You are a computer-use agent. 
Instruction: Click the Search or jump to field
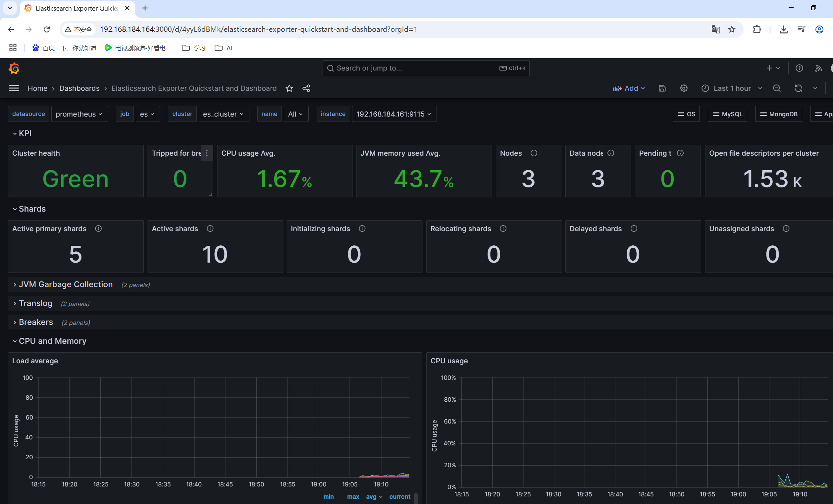[426, 68]
